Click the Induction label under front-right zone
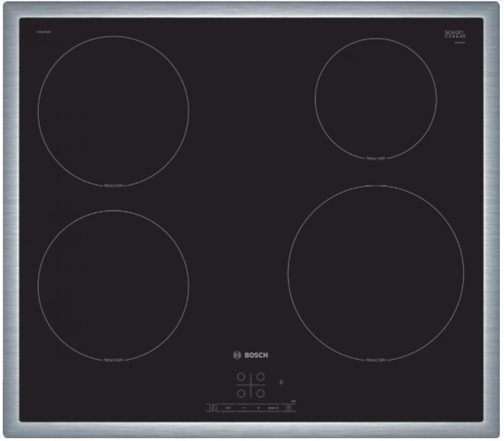The width and height of the screenshot is (504, 441). click(376, 360)
